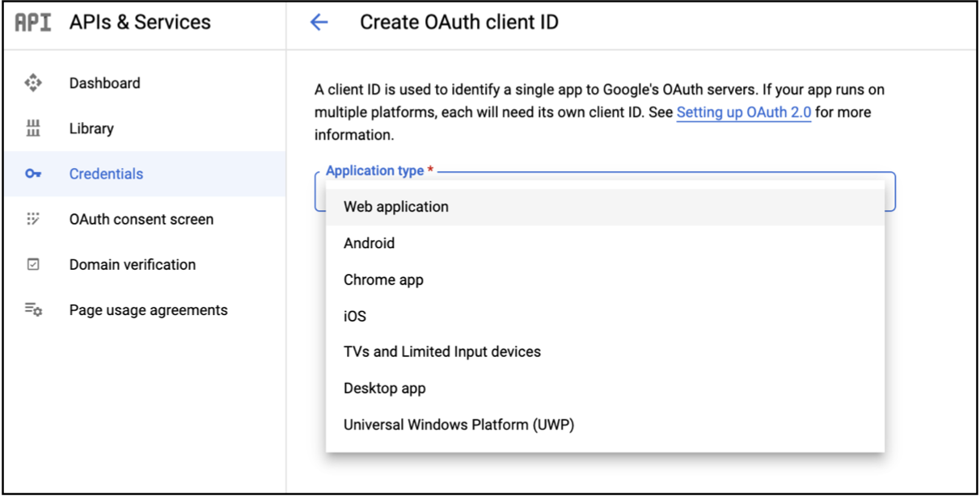Select Universal Windows Platform (UWP)
Viewport: 980px width, 496px height.
pyautogui.click(x=605, y=425)
